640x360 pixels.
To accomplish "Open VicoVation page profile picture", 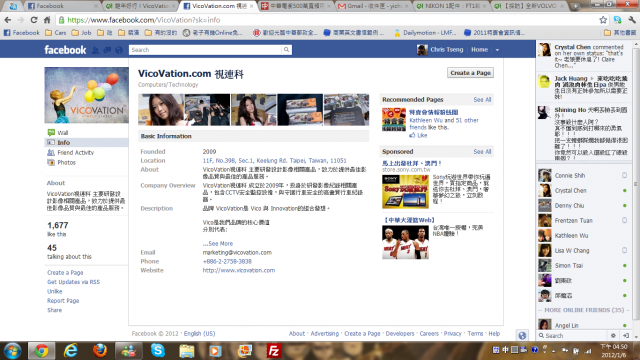I will [x=87, y=95].
